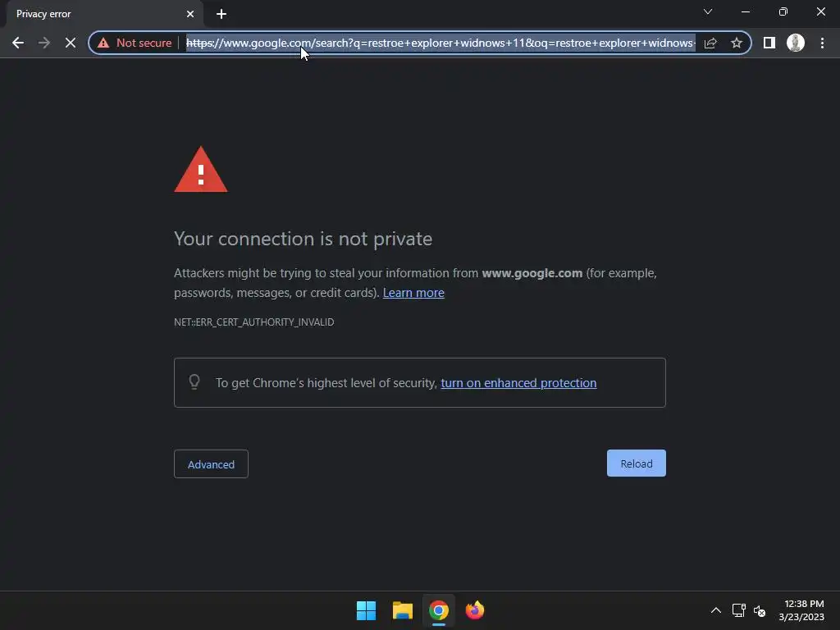Click the Reload button
840x630 pixels.
(x=636, y=463)
